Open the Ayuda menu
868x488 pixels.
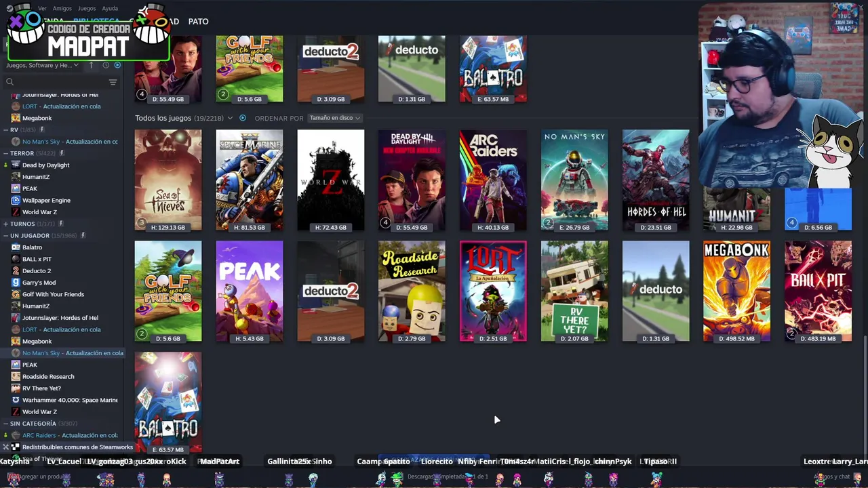pos(110,8)
